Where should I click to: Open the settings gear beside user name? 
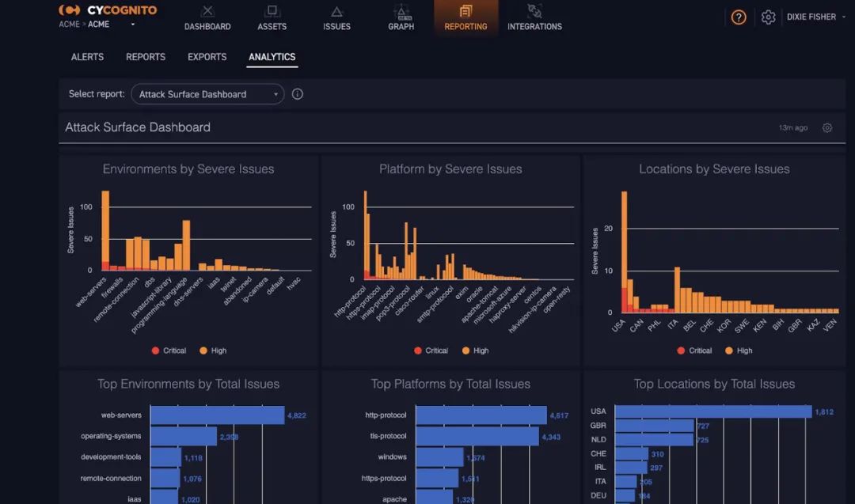pyautogui.click(x=768, y=17)
